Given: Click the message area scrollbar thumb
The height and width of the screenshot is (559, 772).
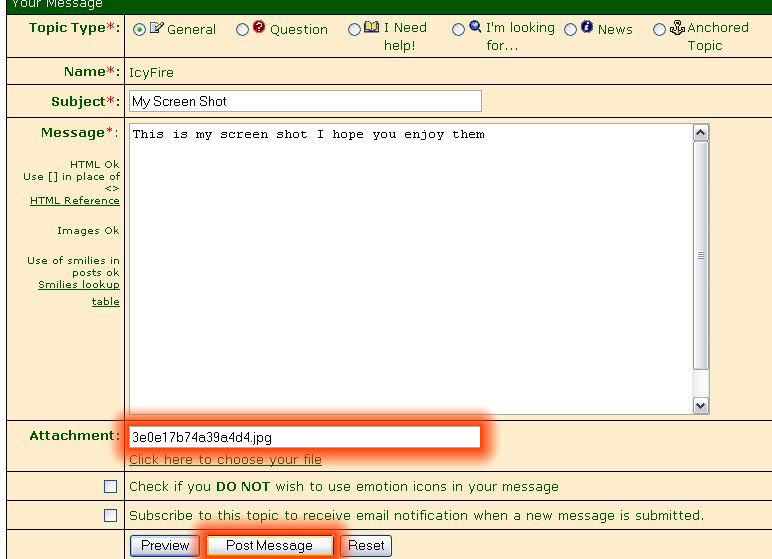Looking at the screenshot, I should point(701,255).
